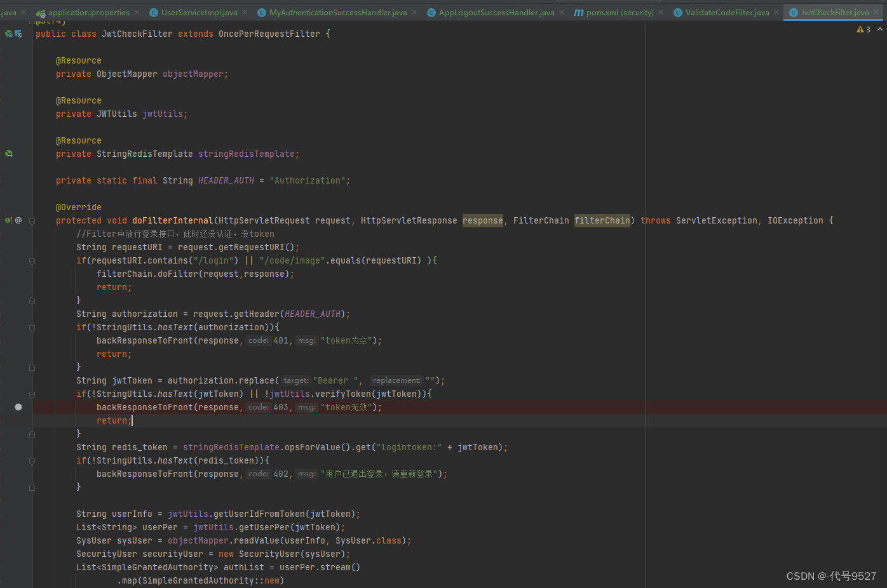The height and width of the screenshot is (588, 887).
Task: Switch to application.properties tab
Action: 88,13
